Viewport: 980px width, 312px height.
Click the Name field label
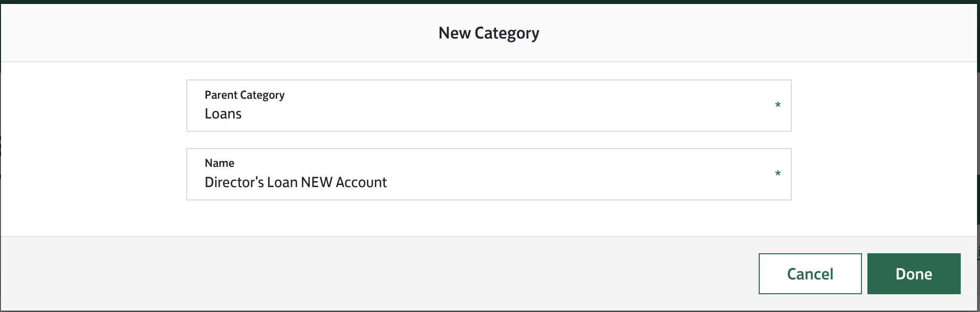pos(219,163)
